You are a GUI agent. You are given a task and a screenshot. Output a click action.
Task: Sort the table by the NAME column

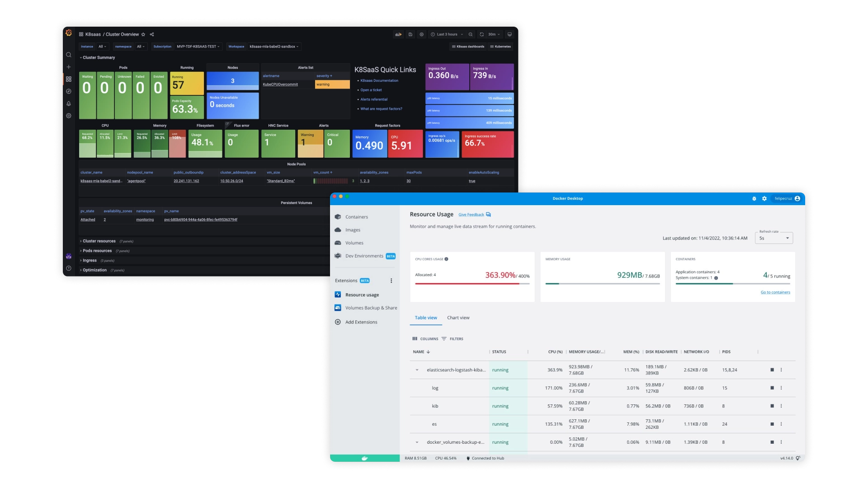(421, 352)
